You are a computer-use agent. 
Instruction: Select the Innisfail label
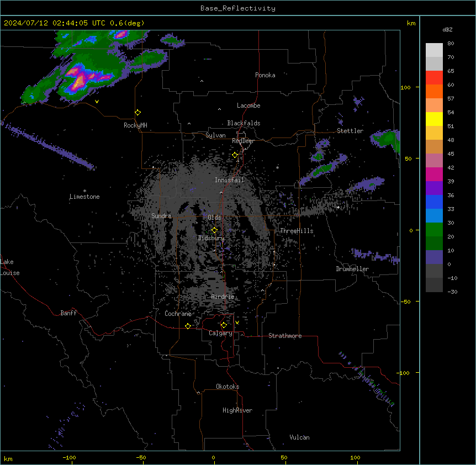[229, 180]
